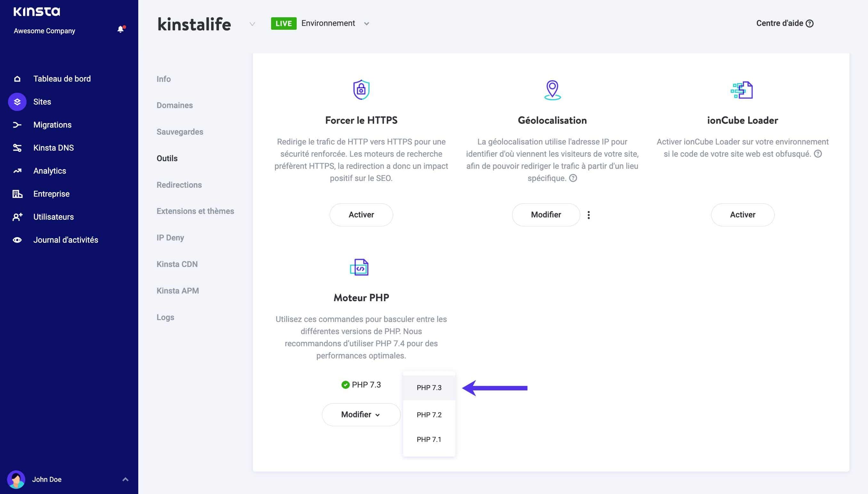Open the three-dot menu next to Modifier
Viewport: 868px width, 494px height.
click(589, 215)
